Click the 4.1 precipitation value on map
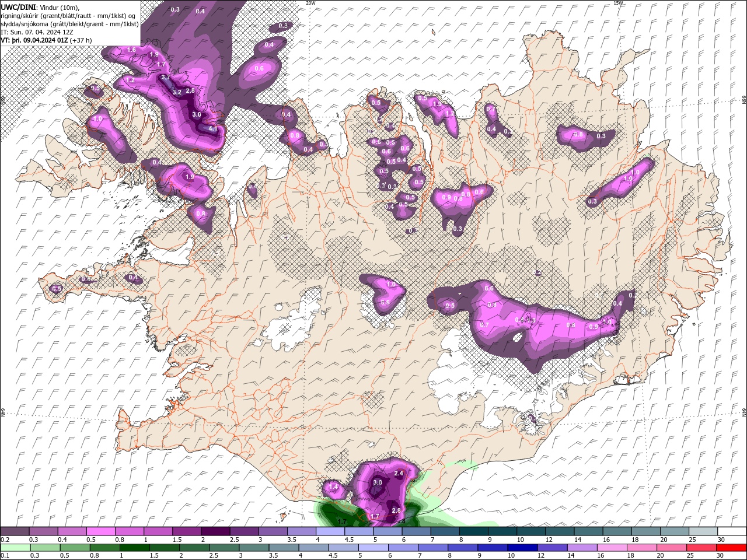The width and height of the screenshot is (747, 560). click(213, 129)
